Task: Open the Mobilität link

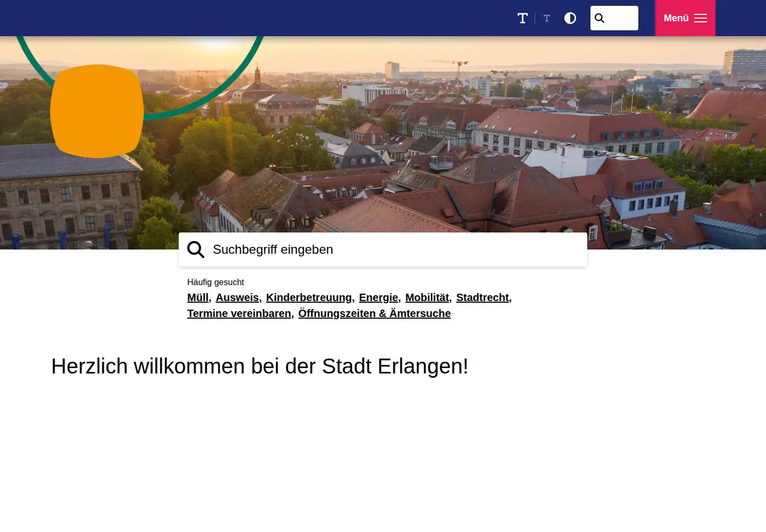Action: [x=427, y=297]
